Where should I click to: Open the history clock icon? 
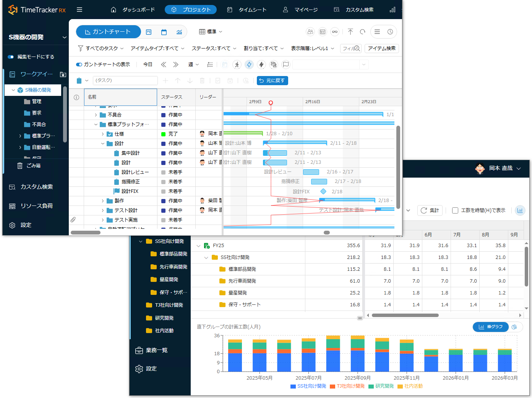click(x=390, y=32)
